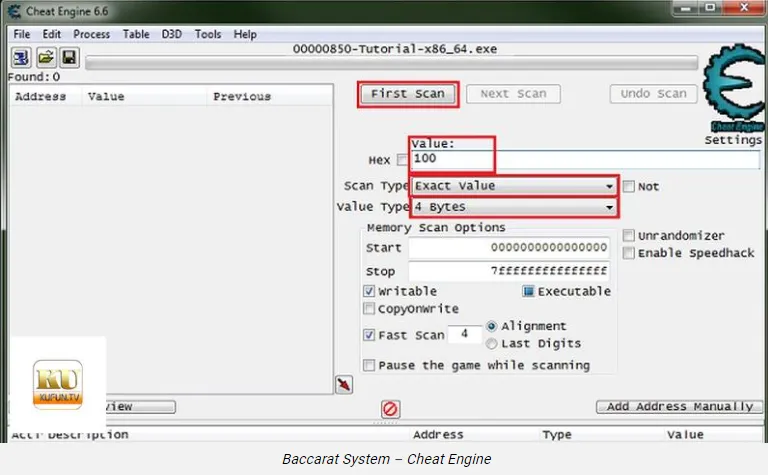Viewport: 768px width, 475px height.
Task: Click the 00000850-Tutorial-x86_64.exe process name
Action: pyautogui.click(x=395, y=49)
